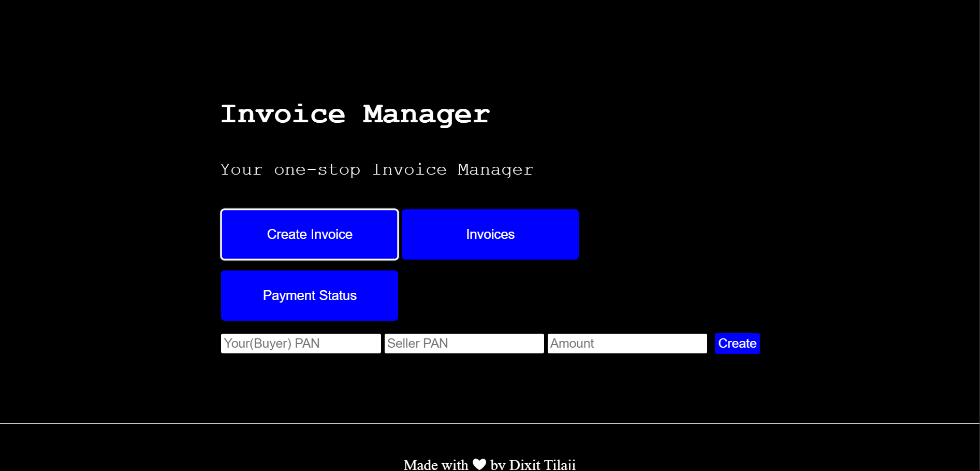
Task: Click the one-stop Invoice Manager subtitle
Action: click(377, 170)
